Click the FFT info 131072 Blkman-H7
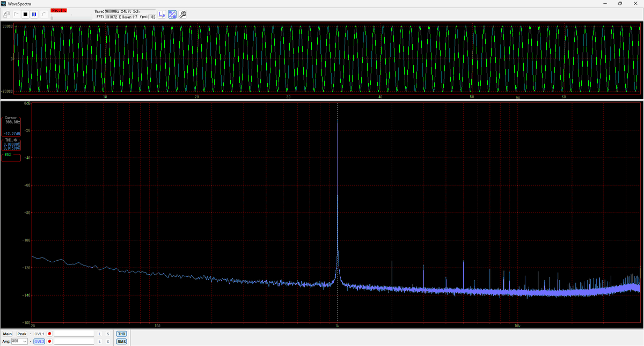 (x=121, y=17)
